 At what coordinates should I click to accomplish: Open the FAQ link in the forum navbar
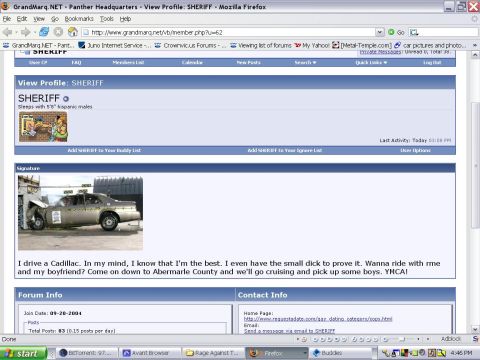coord(76,62)
